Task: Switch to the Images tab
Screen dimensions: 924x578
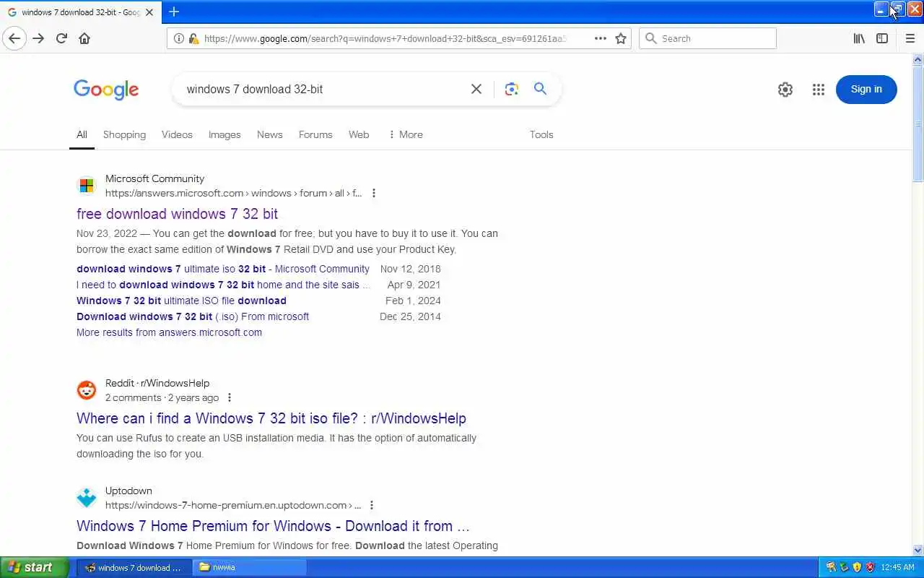Action: pos(225,134)
